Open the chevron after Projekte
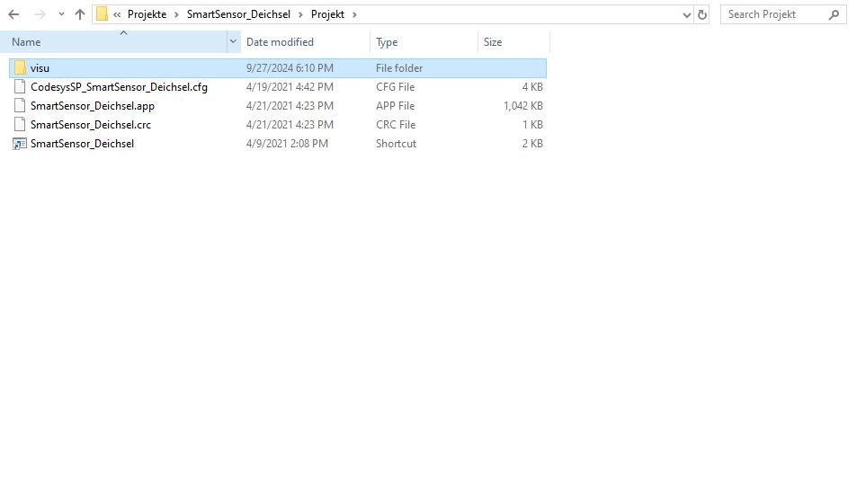857x504 pixels. point(176,14)
